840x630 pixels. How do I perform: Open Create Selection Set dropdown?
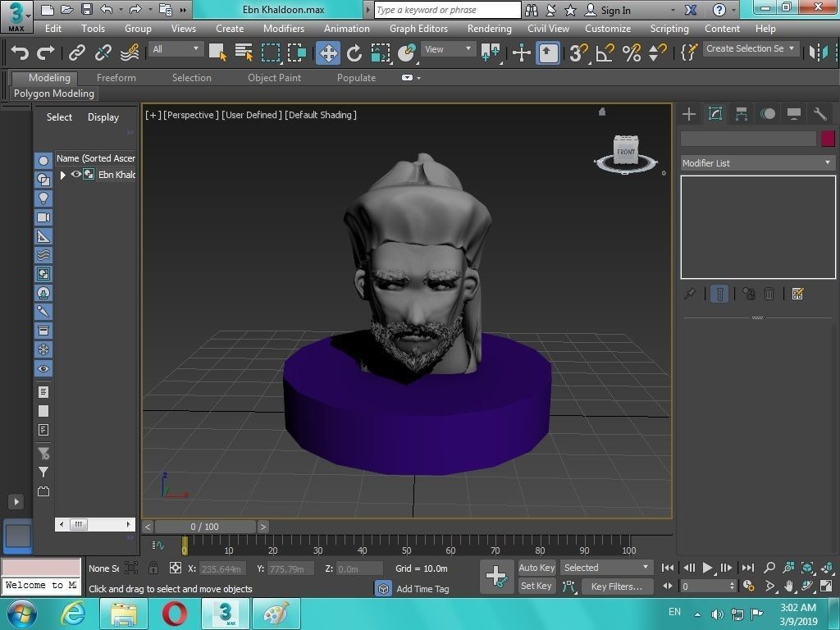pos(751,48)
